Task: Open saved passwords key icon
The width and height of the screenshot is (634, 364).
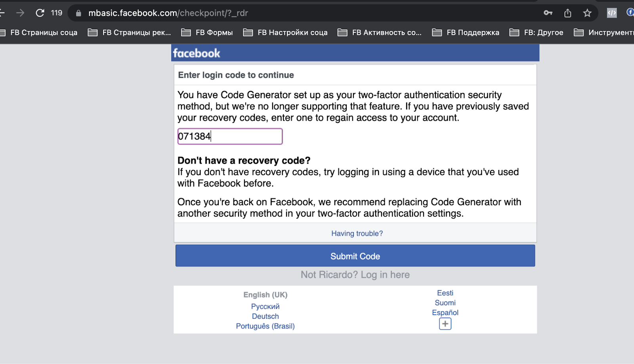Action: point(548,13)
